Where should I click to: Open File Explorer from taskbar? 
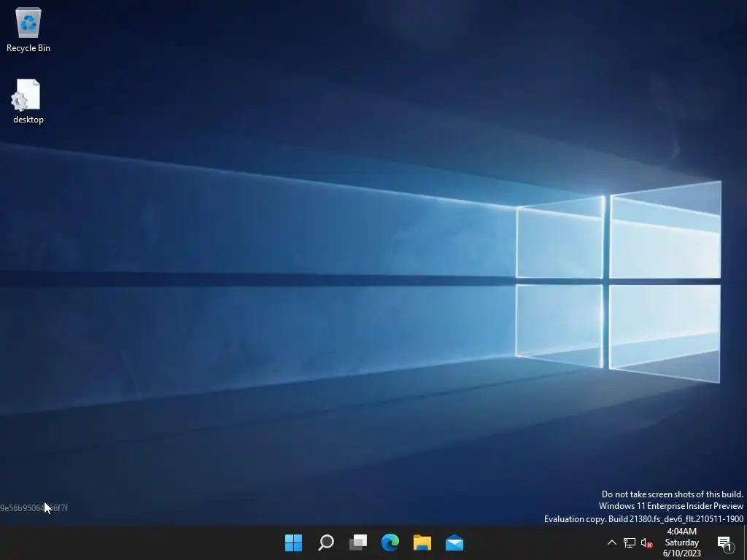pyautogui.click(x=422, y=542)
